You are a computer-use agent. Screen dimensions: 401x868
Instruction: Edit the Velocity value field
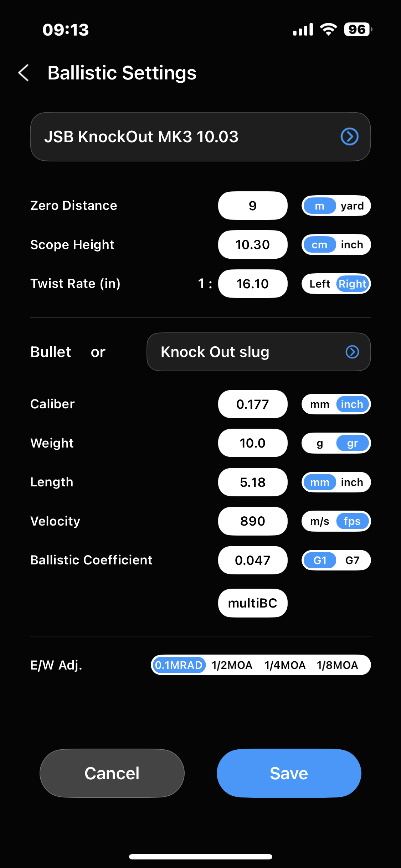click(253, 521)
